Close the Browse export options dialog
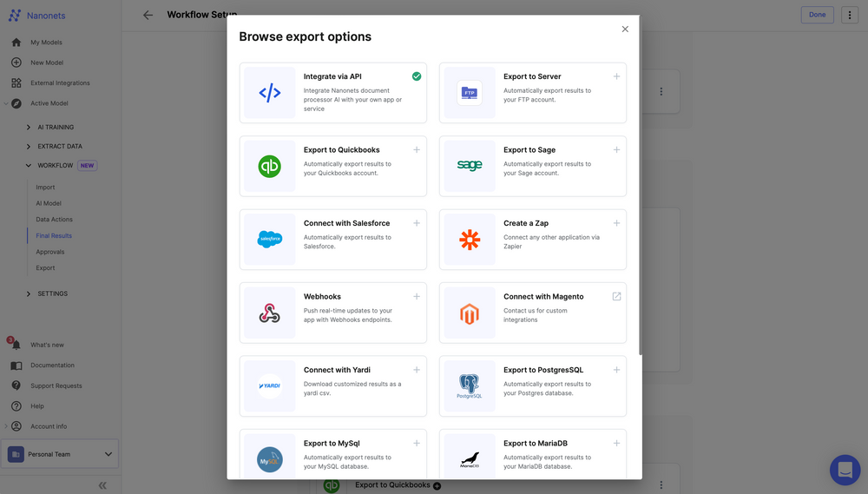The height and width of the screenshot is (494, 868). (x=625, y=30)
